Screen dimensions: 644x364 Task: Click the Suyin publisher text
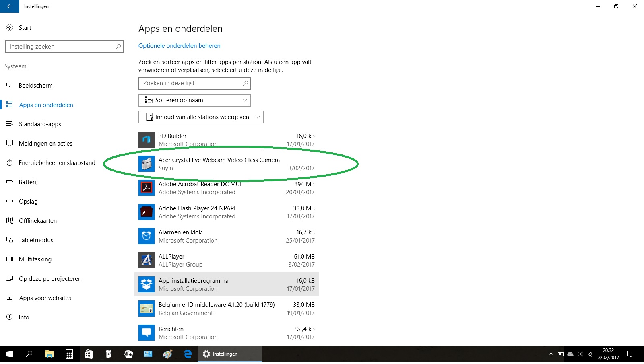166,168
